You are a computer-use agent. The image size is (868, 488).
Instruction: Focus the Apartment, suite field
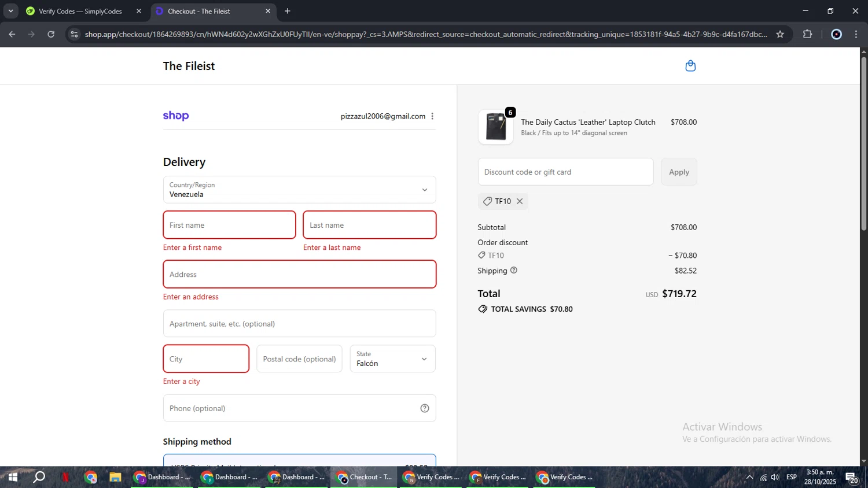pos(299,324)
